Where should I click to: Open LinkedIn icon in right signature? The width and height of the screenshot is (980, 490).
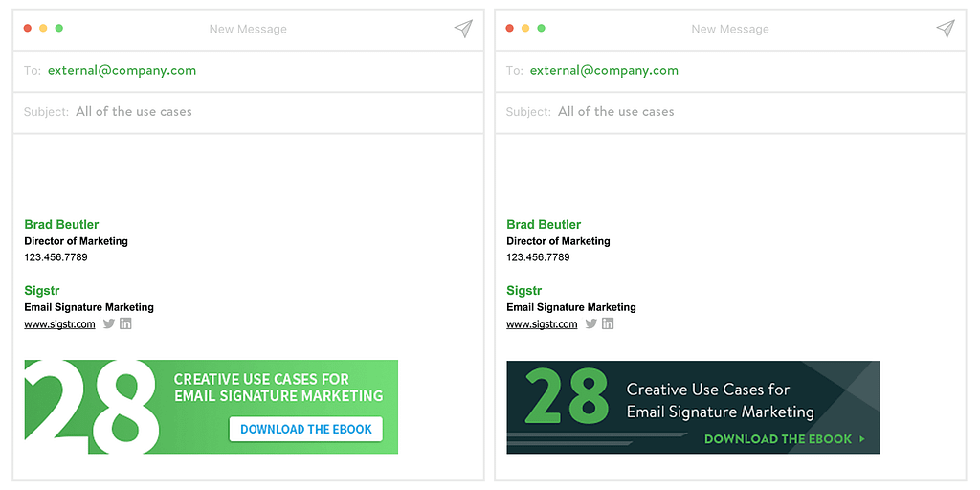[x=608, y=323]
